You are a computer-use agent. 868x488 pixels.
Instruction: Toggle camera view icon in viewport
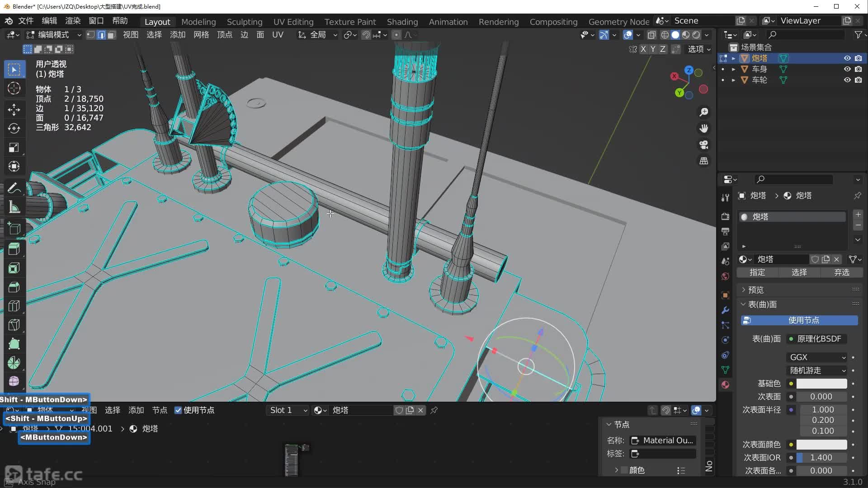point(704,145)
